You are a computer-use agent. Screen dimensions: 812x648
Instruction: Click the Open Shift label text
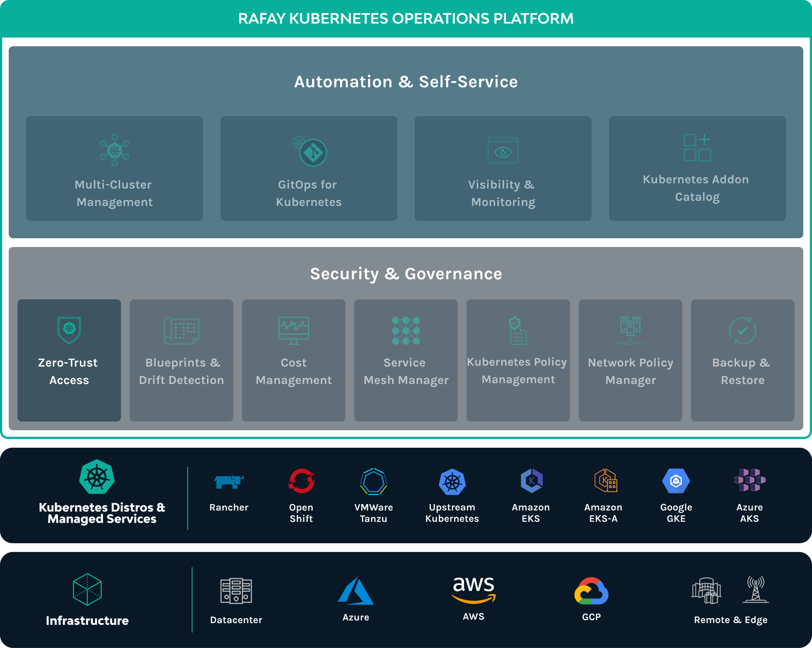(301, 513)
